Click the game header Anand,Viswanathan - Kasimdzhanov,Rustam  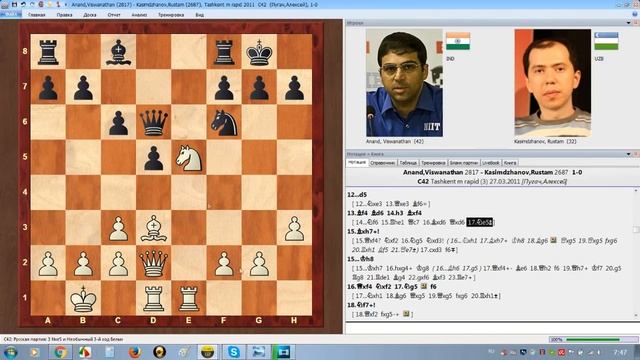(x=493, y=172)
